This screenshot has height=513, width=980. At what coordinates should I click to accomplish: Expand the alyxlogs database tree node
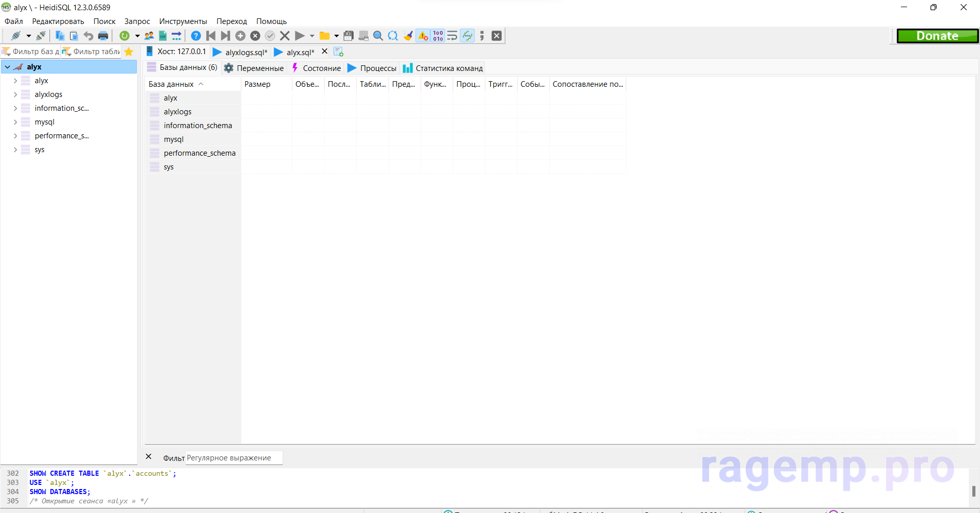click(15, 94)
